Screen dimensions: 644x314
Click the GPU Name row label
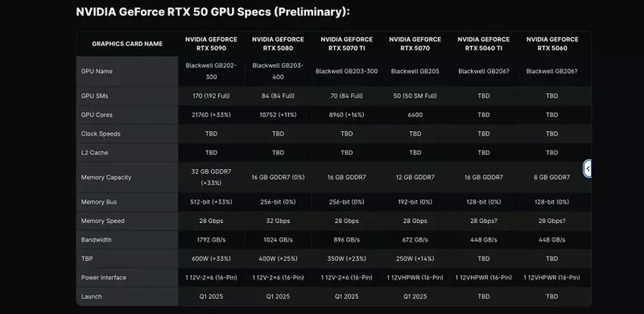click(96, 71)
